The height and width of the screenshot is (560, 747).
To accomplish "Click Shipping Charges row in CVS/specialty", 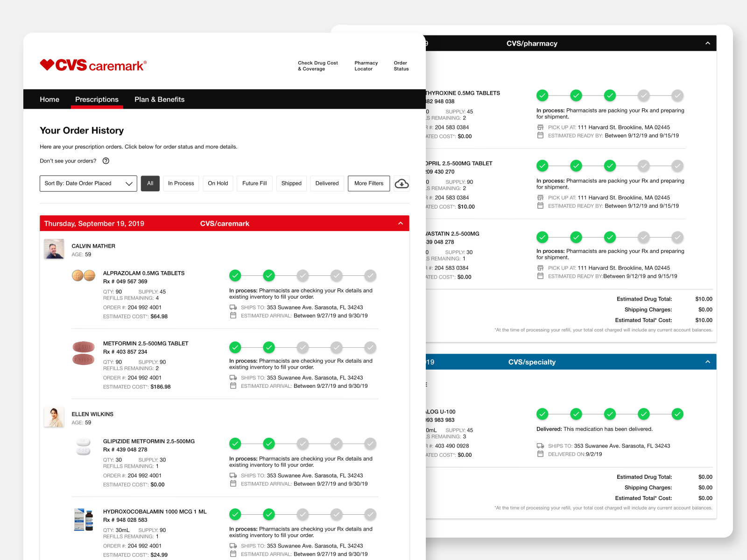I will click(668, 488).
